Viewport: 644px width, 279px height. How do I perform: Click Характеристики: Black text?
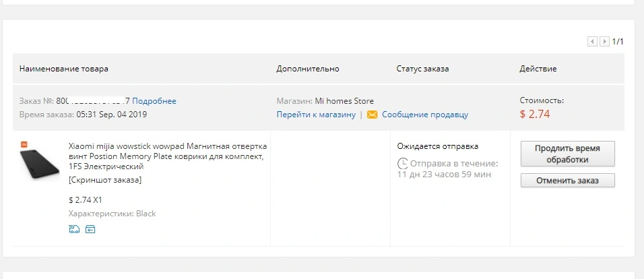pyautogui.click(x=112, y=214)
